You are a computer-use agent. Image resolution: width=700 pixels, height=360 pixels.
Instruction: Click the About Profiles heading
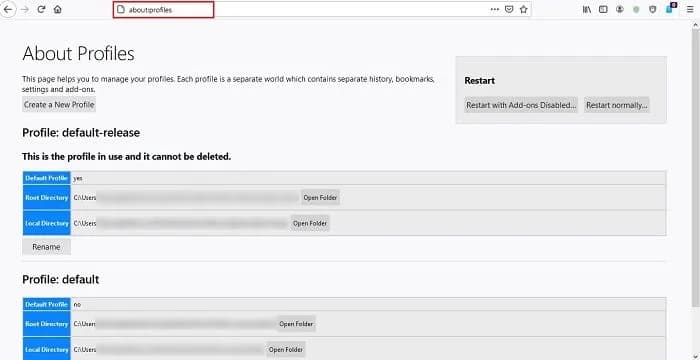pos(78,54)
